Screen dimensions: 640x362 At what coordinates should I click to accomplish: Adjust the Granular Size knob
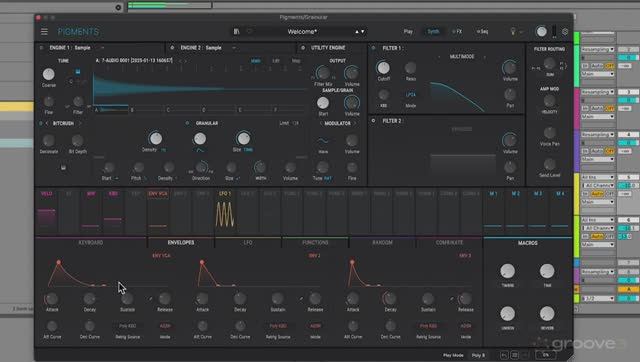coord(243,138)
